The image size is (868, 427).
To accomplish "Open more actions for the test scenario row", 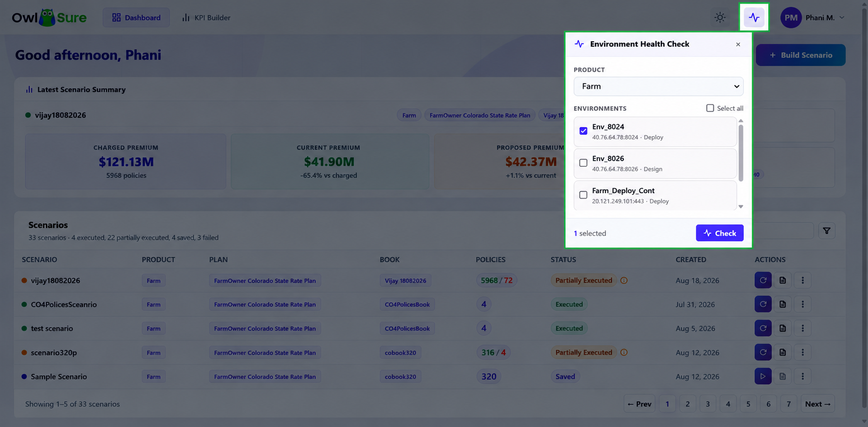I will 802,328.
